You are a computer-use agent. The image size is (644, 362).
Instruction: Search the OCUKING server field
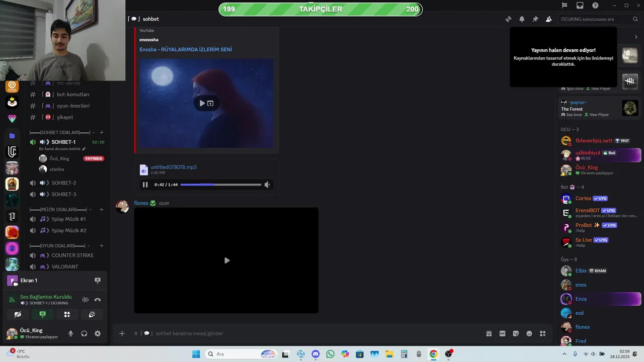[599, 19]
